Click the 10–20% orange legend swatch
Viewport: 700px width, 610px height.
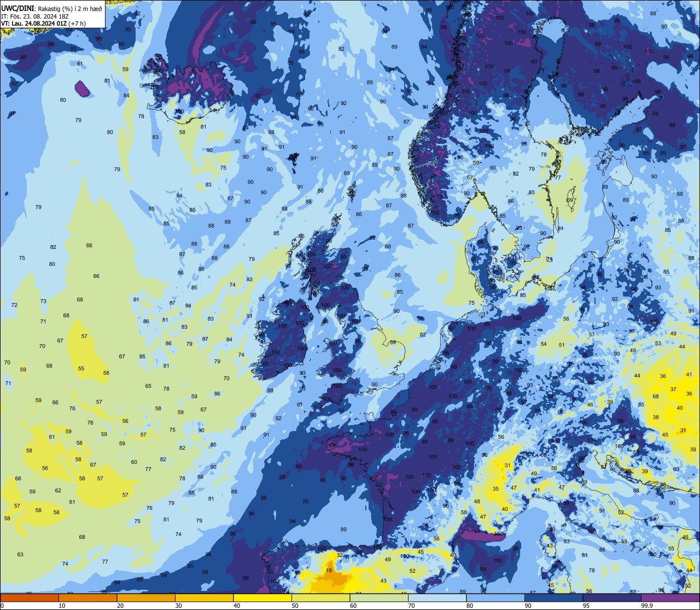coord(87,598)
